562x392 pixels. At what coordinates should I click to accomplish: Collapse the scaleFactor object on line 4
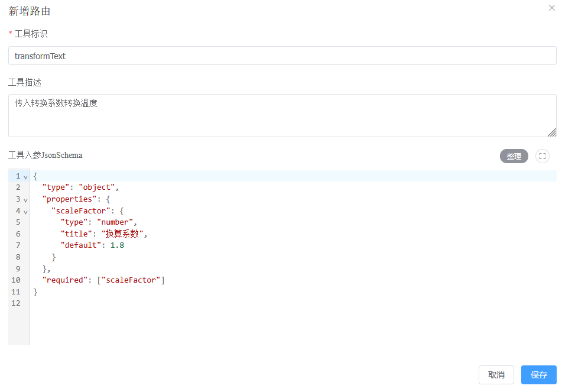[x=24, y=210]
